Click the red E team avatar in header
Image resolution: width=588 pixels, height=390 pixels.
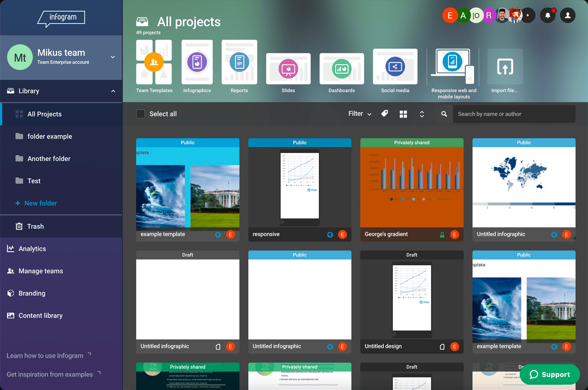coord(449,15)
